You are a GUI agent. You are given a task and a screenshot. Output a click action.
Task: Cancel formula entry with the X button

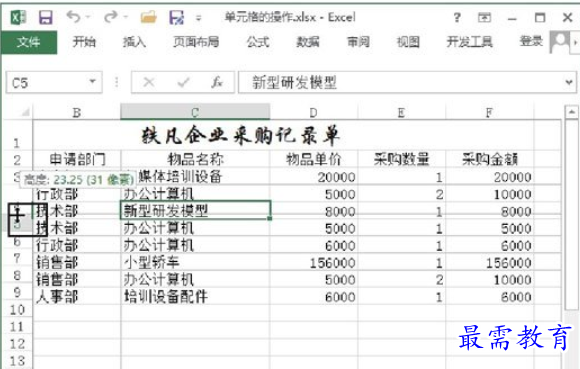point(149,82)
